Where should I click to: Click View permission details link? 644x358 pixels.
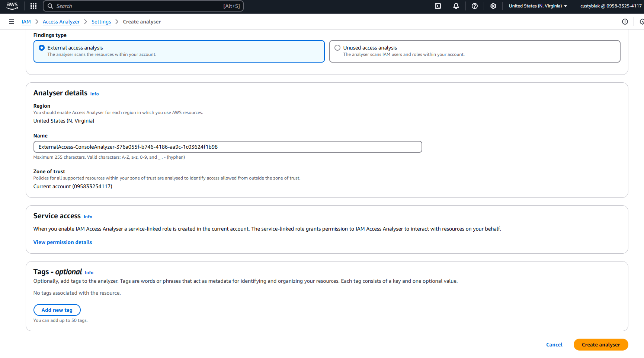pyautogui.click(x=63, y=242)
